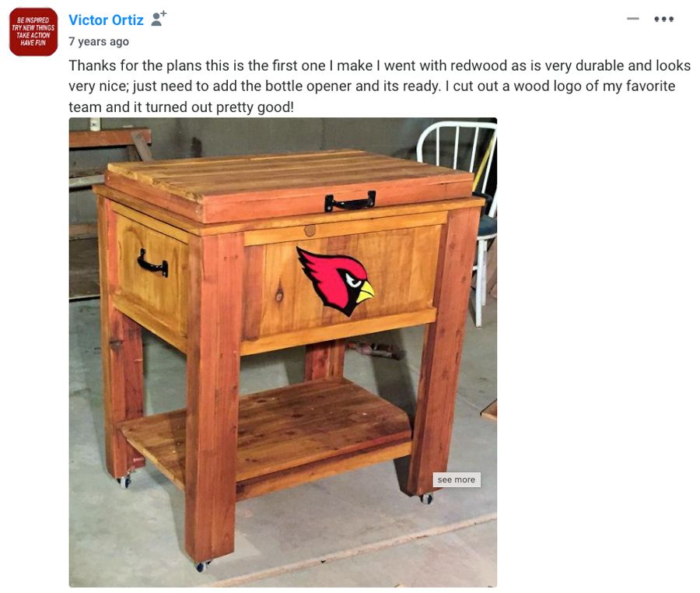The image size is (700, 593).
Task: Click the black lid handle in photo
Action: point(350,202)
